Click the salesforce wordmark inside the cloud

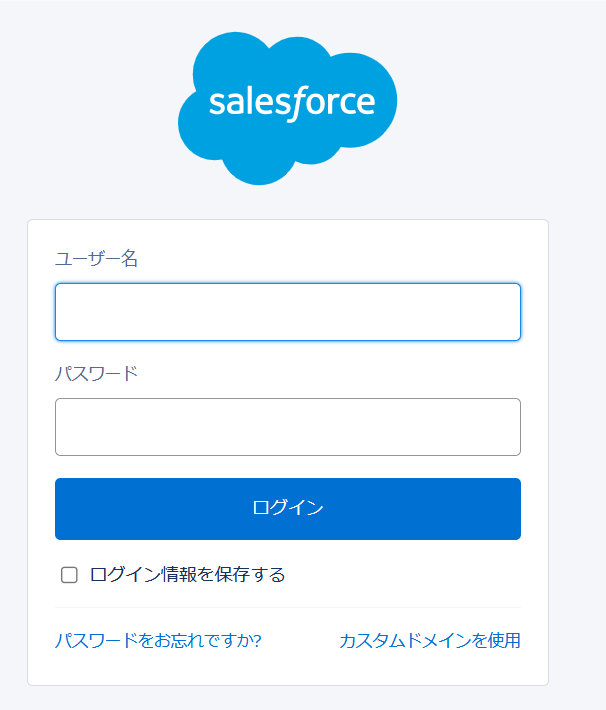point(292,103)
